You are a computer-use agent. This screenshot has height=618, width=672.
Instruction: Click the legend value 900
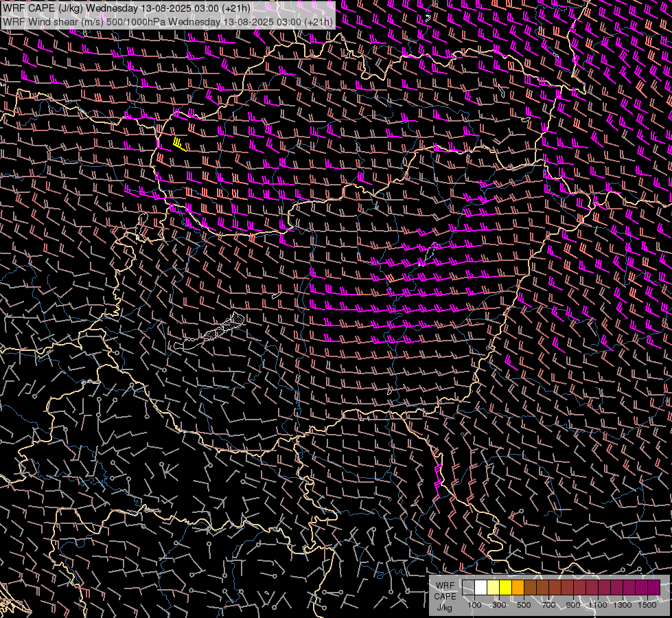pos(573,605)
